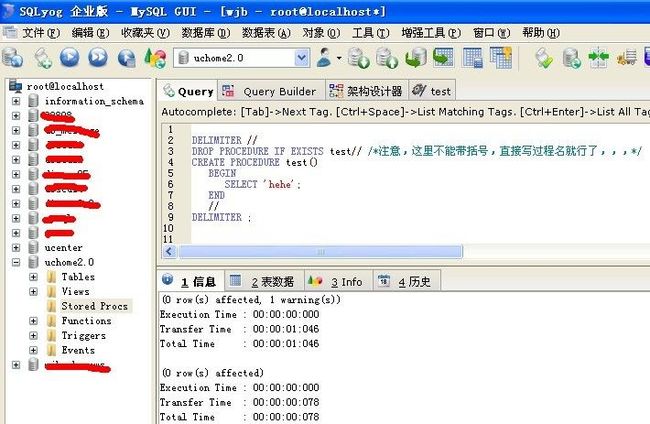The height and width of the screenshot is (424, 650).
Task: Expand the information_schema database node
Action: click(16, 101)
